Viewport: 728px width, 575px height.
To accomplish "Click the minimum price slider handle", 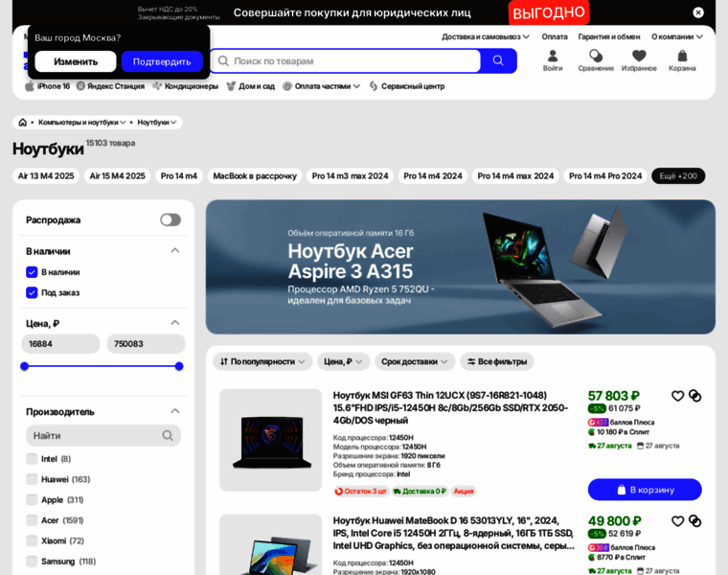I will pyautogui.click(x=25, y=366).
